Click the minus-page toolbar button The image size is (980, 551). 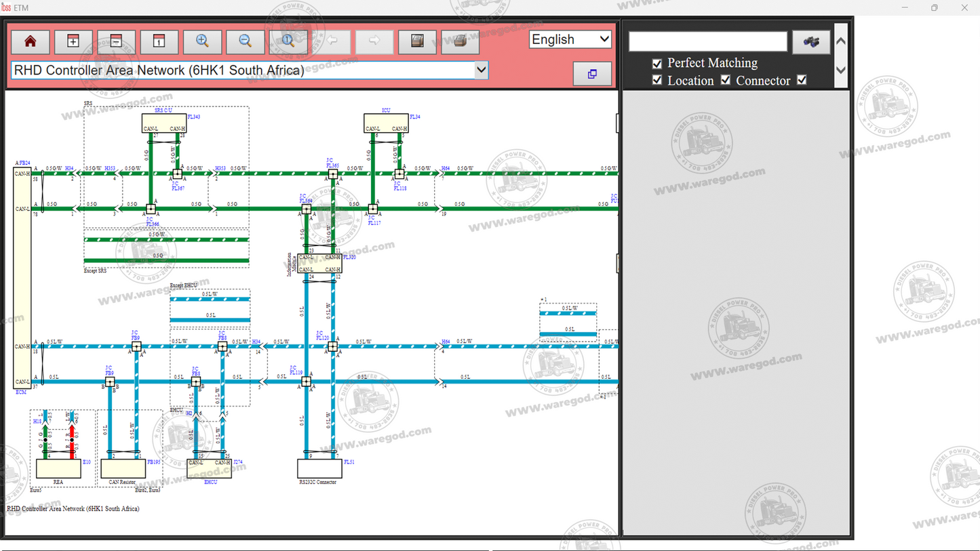coord(116,42)
